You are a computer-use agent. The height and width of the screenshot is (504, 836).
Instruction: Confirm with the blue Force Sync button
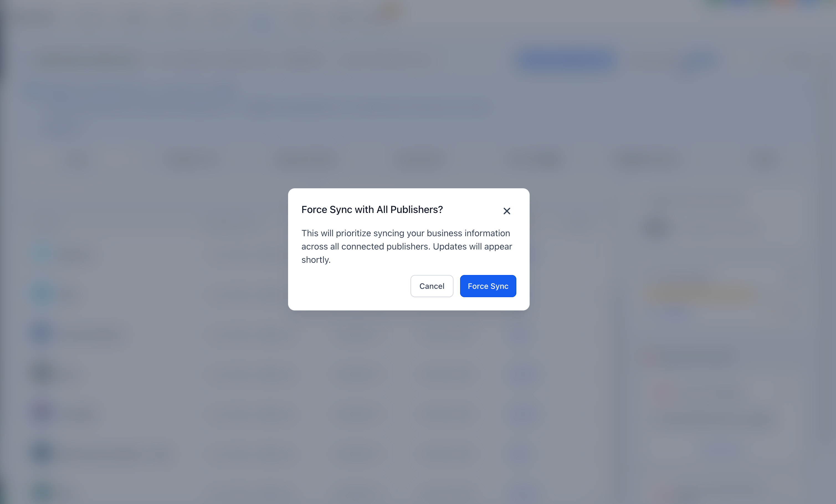coord(488,286)
